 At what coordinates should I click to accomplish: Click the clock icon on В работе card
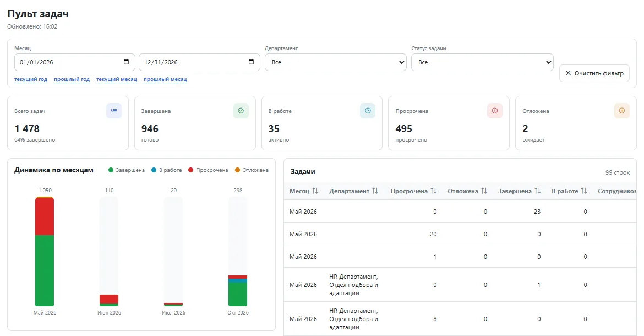(x=368, y=111)
